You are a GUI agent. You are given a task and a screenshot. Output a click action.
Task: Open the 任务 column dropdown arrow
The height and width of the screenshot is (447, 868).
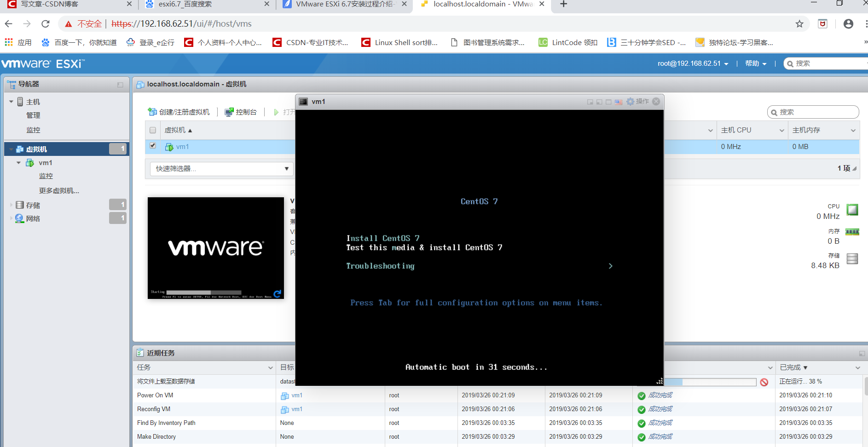point(270,367)
